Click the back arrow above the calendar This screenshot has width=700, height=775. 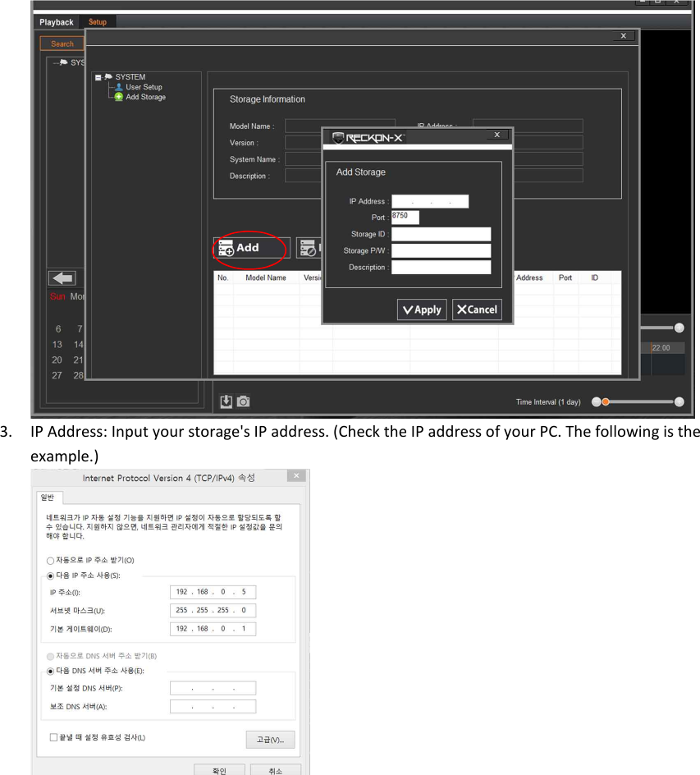click(62, 277)
